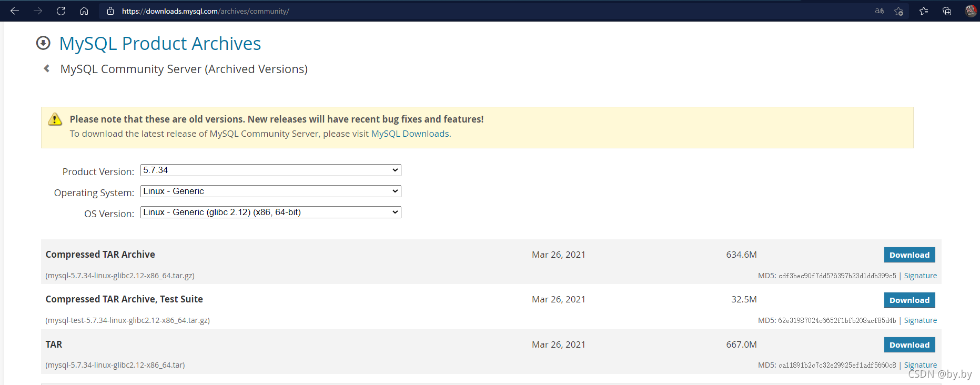
Task: Open the OS Version dropdown glibc 2.12
Action: point(271,212)
